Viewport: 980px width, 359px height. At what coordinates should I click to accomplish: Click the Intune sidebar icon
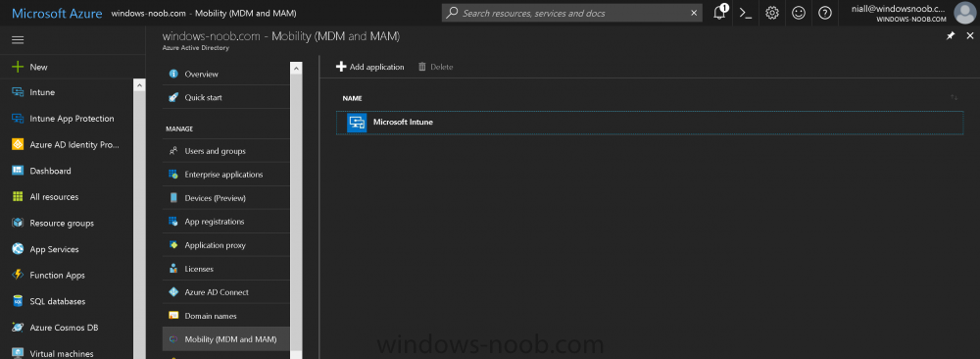point(18,92)
